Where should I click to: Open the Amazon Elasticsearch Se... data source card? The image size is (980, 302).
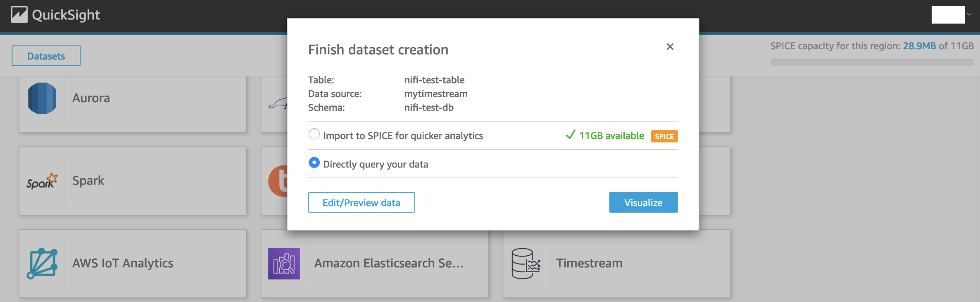tap(388, 264)
